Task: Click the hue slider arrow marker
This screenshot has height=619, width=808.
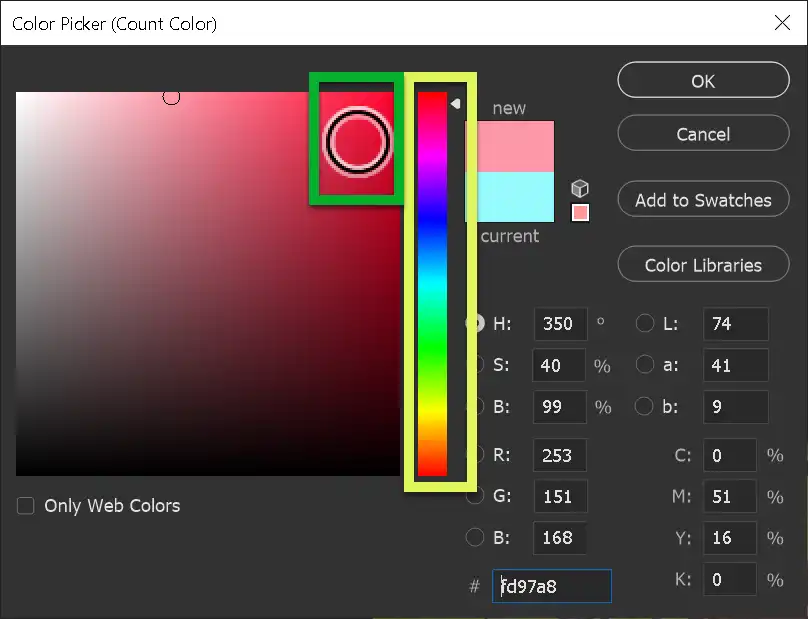Action: [457, 101]
